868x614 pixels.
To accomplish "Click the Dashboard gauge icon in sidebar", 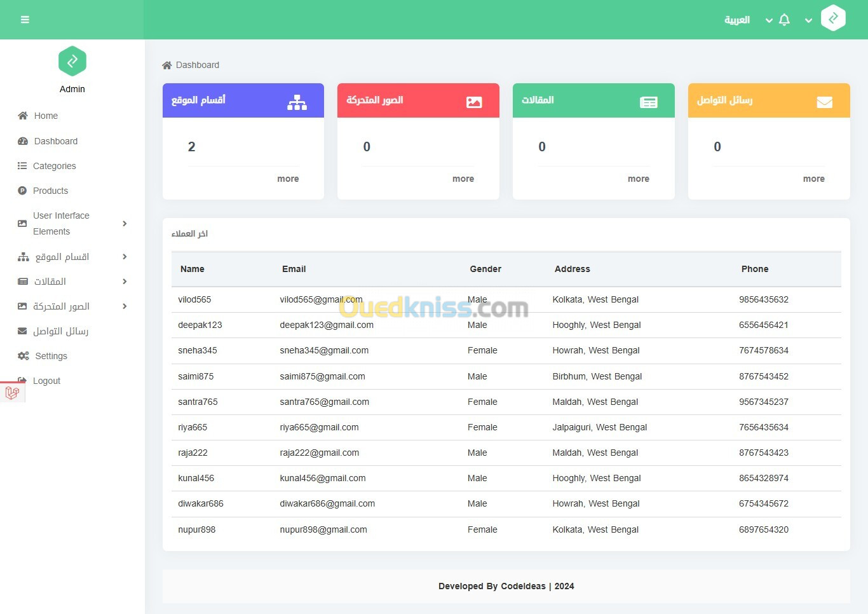I will 23,141.
